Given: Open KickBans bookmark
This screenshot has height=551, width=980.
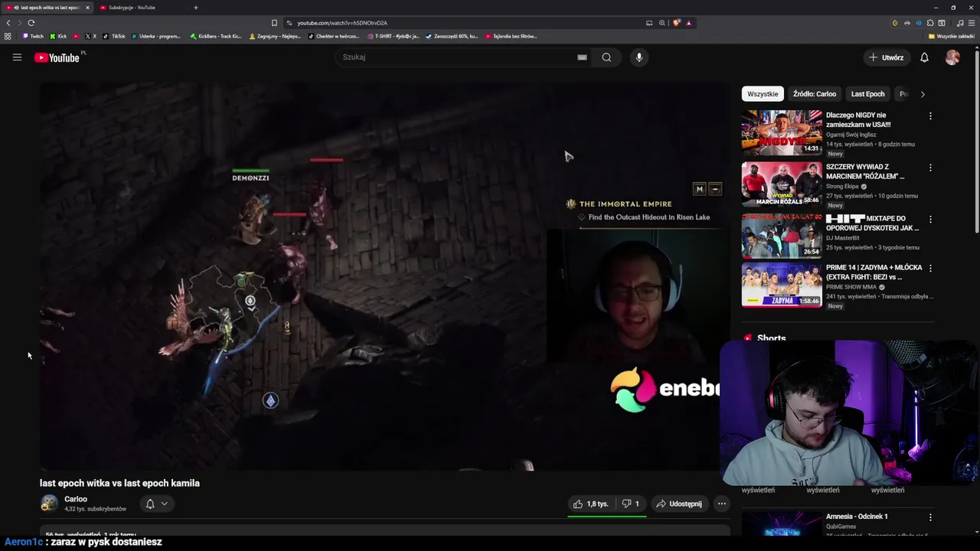Looking at the screenshot, I should tap(216, 36).
